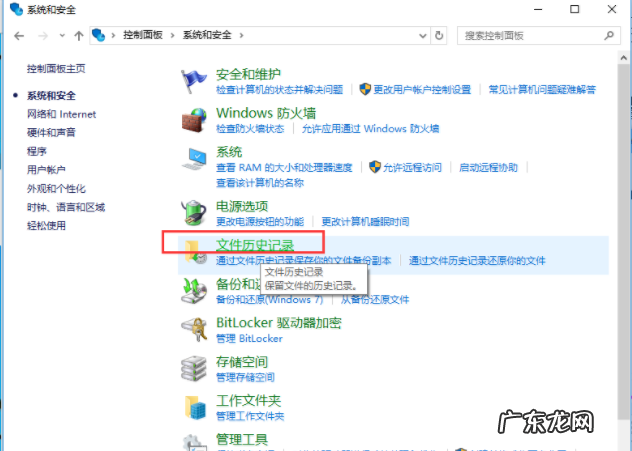
Task: Open the 程序 category in sidebar
Action: (37, 151)
